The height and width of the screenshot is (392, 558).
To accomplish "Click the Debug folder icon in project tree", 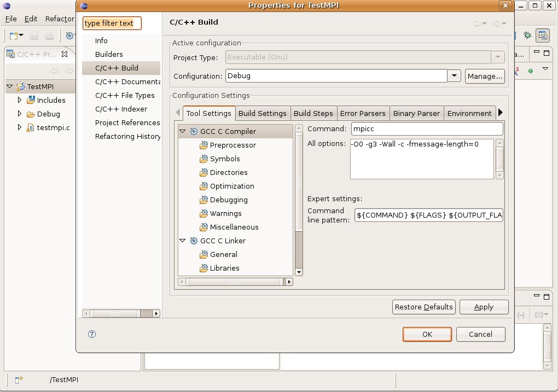I will pos(31,114).
